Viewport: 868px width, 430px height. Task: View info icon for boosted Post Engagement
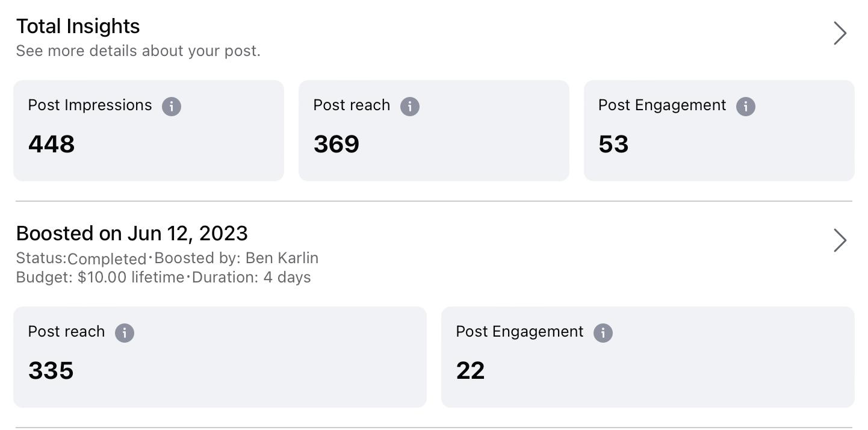click(603, 333)
